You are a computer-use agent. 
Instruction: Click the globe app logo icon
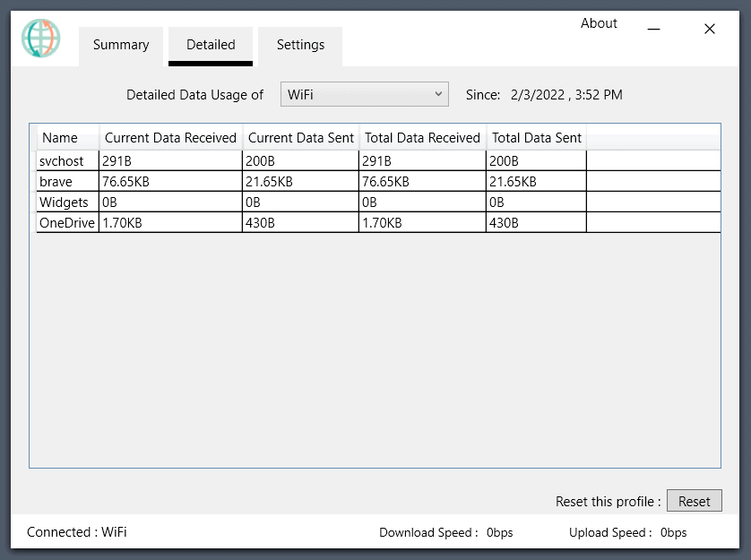(40, 39)
